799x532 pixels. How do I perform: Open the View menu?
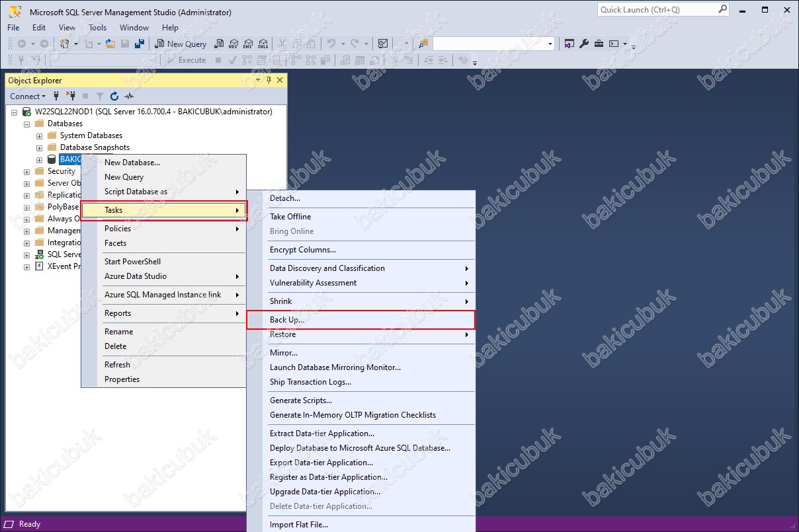tap(67, 27)
